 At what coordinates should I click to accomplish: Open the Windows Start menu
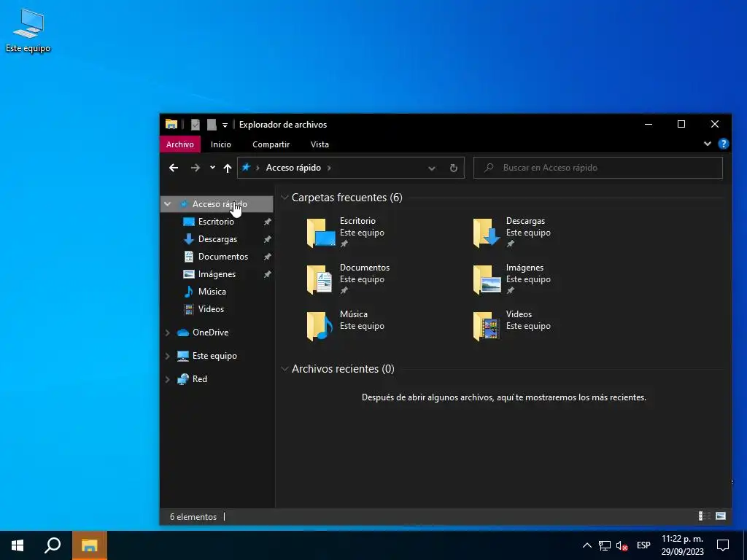[x=18, y=545]
